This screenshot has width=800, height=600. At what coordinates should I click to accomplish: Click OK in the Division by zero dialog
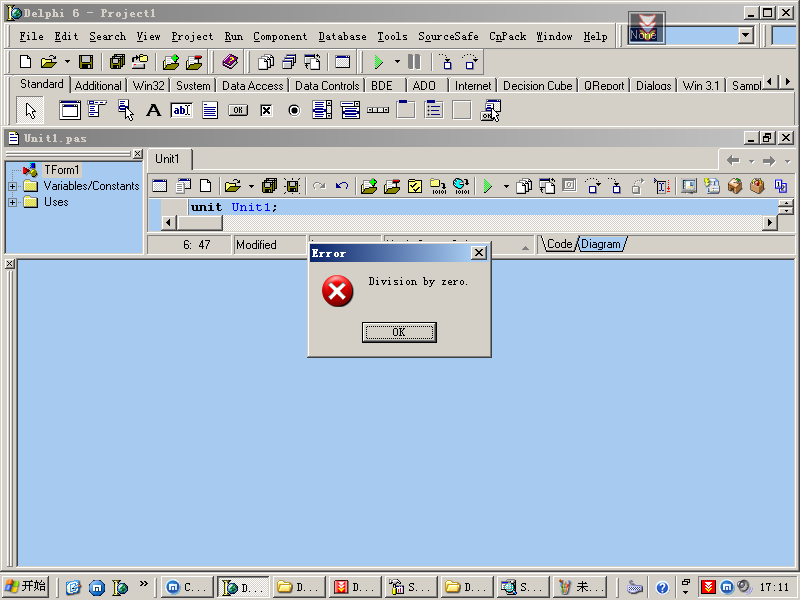coord(399,332)
